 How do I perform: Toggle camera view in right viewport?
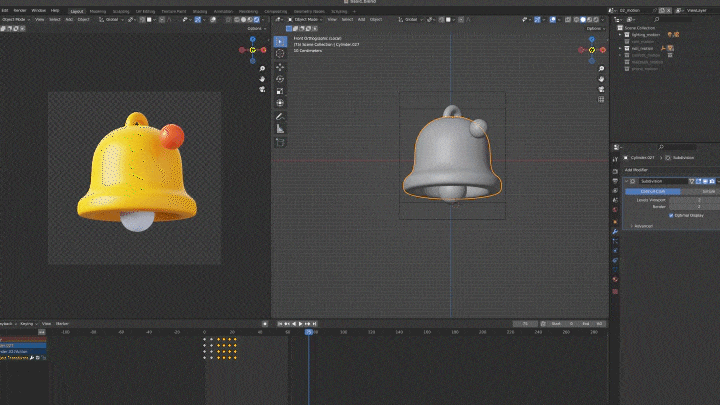(601, 89)
